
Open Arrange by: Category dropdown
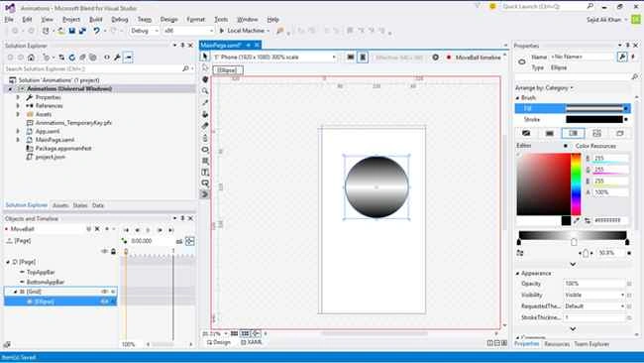tap(544, 87)
